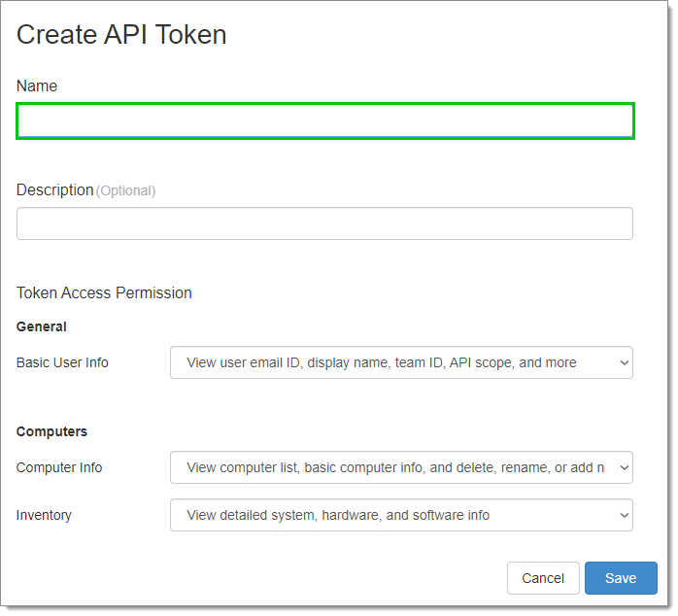678x616 pixels.
Task: Open the Computer Info permission dropdown
Action: pos(401,467)
